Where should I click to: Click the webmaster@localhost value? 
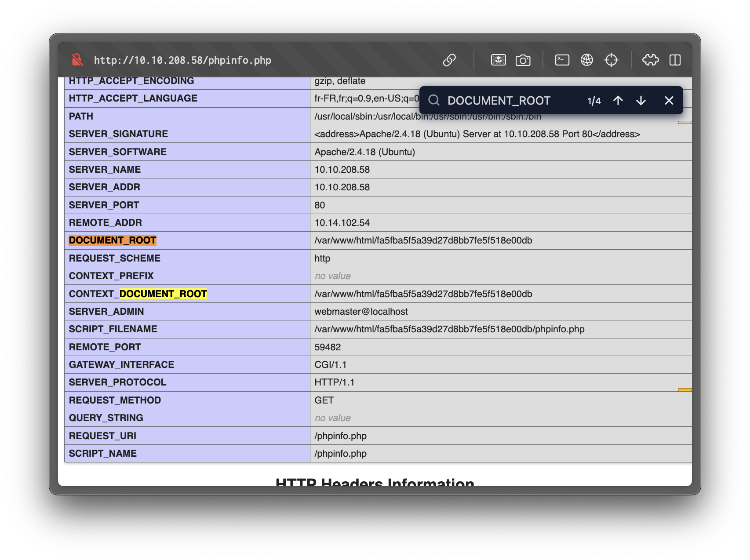click(361, 312)
